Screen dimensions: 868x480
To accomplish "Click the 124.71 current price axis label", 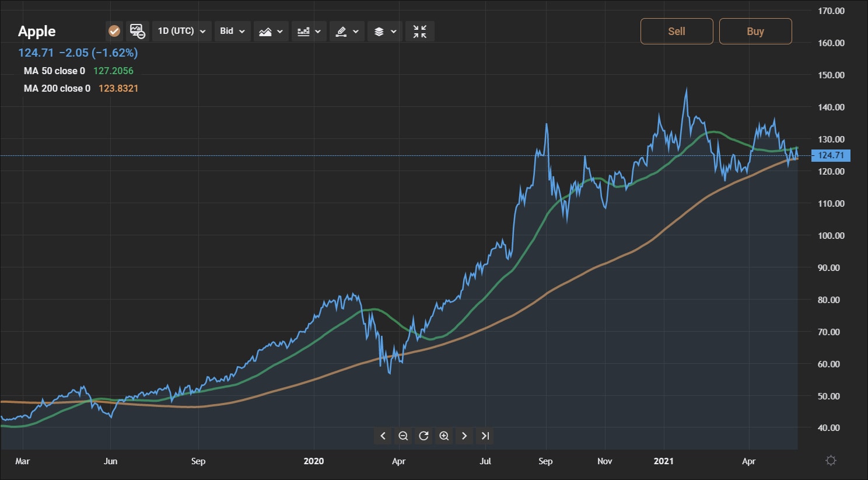I will (x=831, y=155).
